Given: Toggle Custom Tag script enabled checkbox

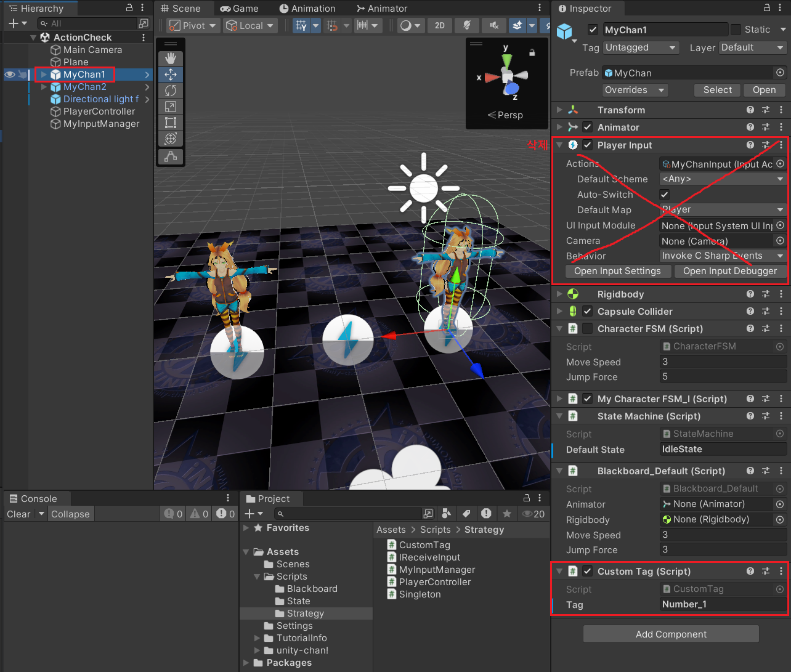Looking at the screenshot, I should click(x=587, y=571).
